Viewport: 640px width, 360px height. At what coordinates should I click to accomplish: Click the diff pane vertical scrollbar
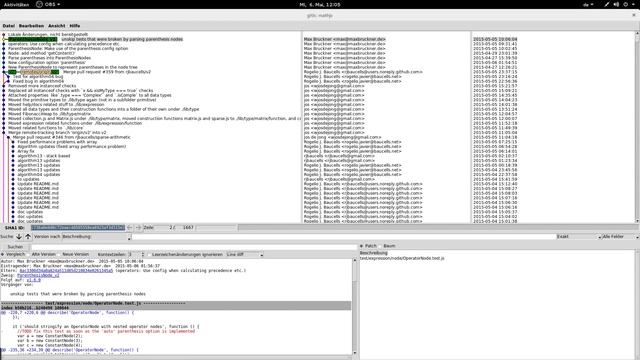pos(354,307)
